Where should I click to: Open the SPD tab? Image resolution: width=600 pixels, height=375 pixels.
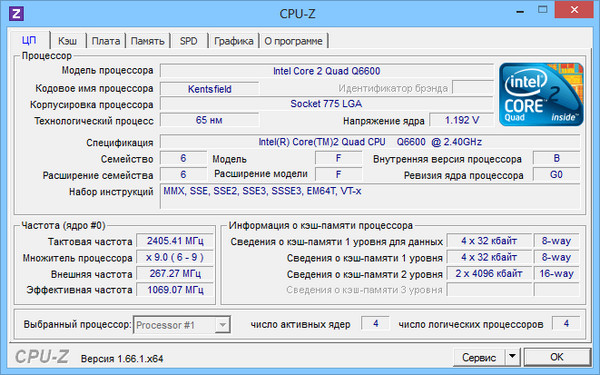pos(189,41)
